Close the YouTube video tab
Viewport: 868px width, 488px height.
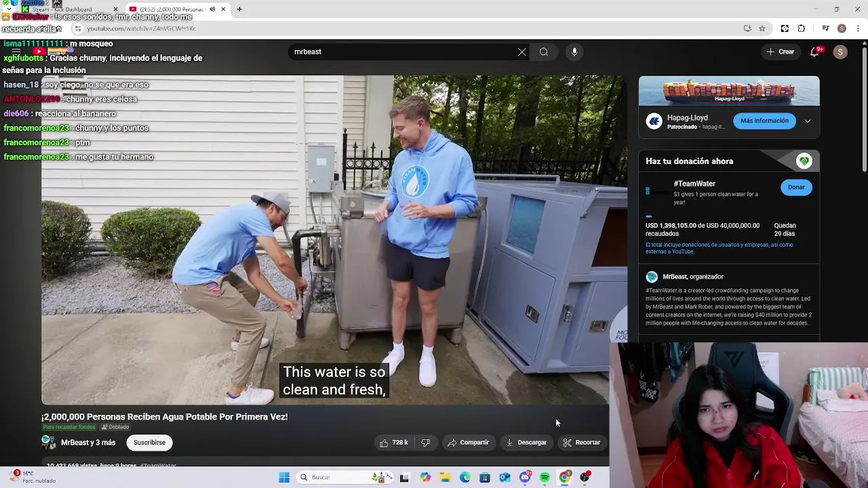223,9
